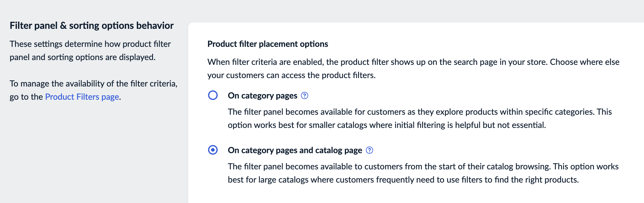
Task: Open help tooltip beside "On category pages"
Action: coord(305,95)
